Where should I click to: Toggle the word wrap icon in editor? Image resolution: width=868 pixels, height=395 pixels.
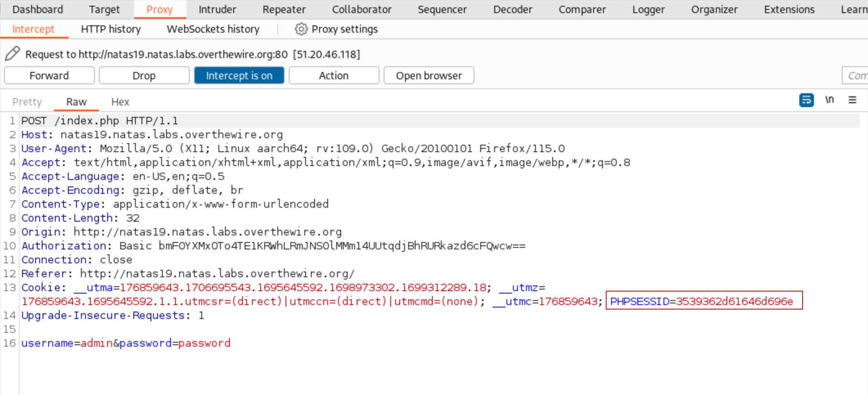pyautogui.click(x=806, y=100)
